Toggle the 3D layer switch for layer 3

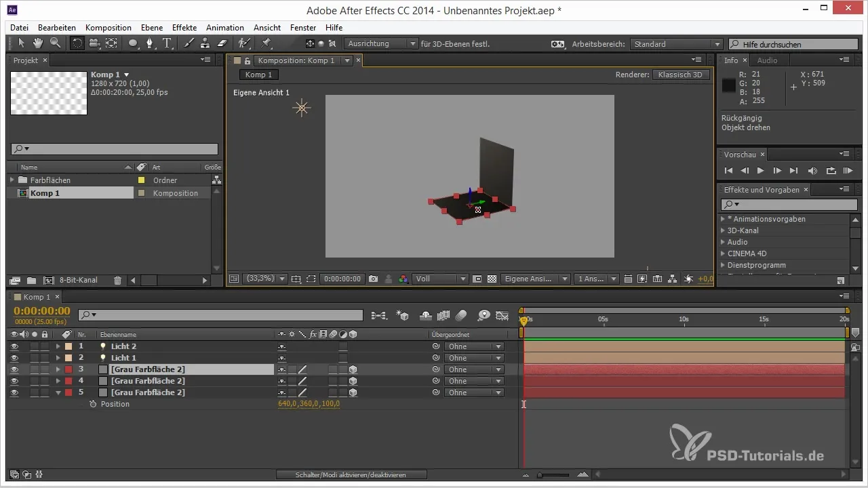click(353, 369)
